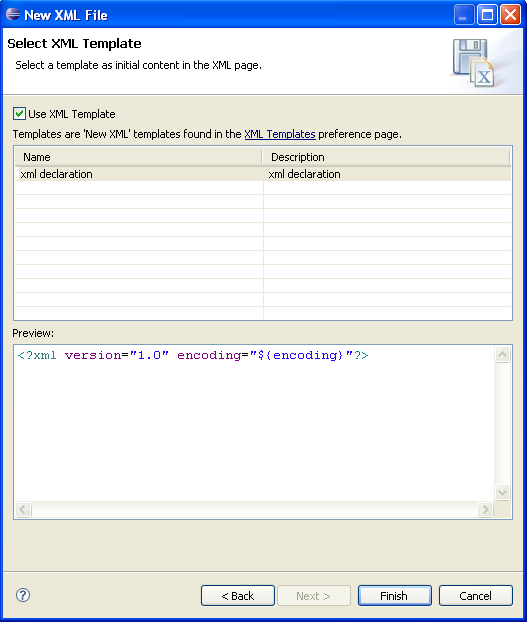Select the xml declaration template name cell

pos(139,174)
